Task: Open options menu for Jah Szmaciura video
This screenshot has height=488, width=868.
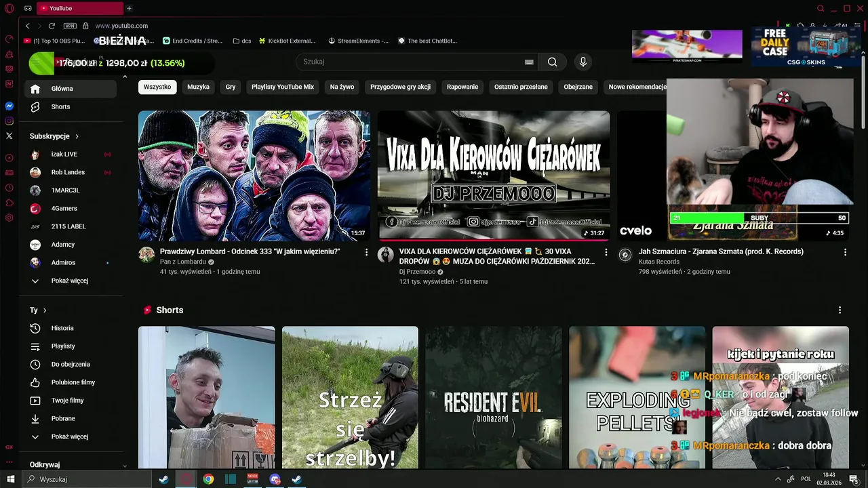Action: 845,252
